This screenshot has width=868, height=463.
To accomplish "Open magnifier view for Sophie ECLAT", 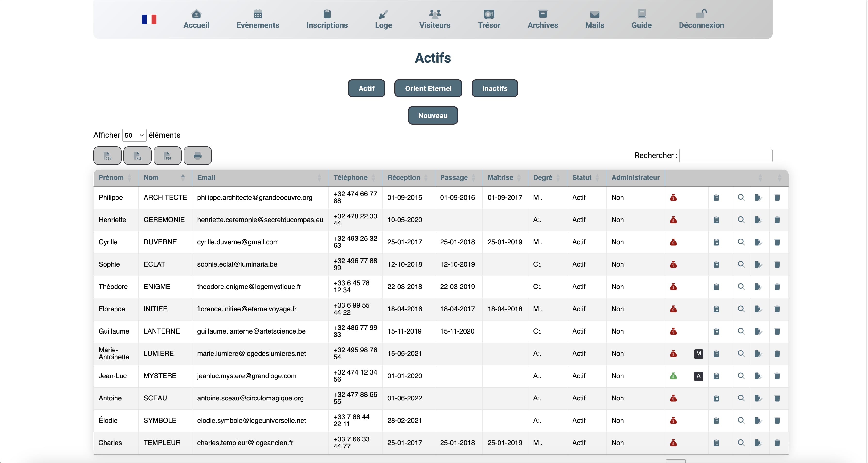I will tap(741, 264).
